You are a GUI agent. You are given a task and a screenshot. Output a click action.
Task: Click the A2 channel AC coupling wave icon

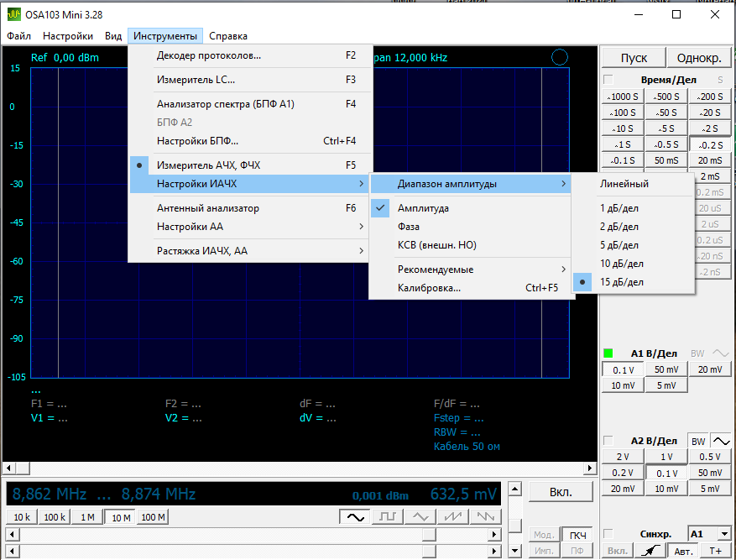(x=721, y=441)
